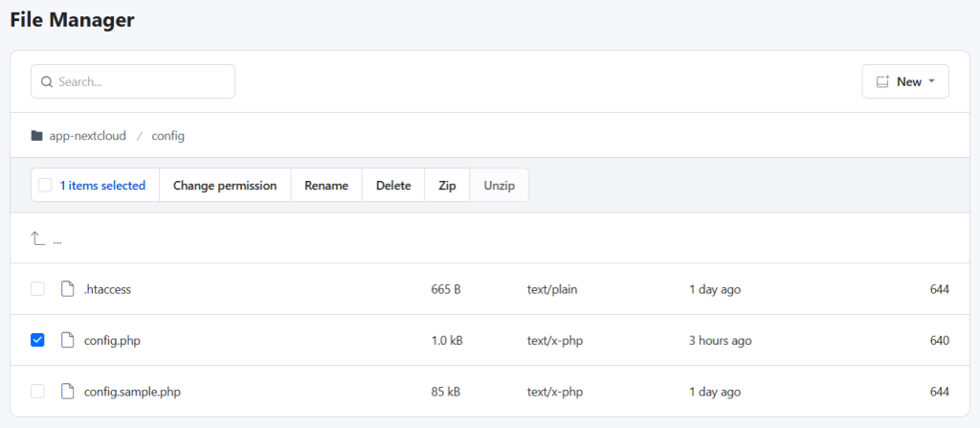Zip the selected item

pyautogui.click(x=447, y=186)
